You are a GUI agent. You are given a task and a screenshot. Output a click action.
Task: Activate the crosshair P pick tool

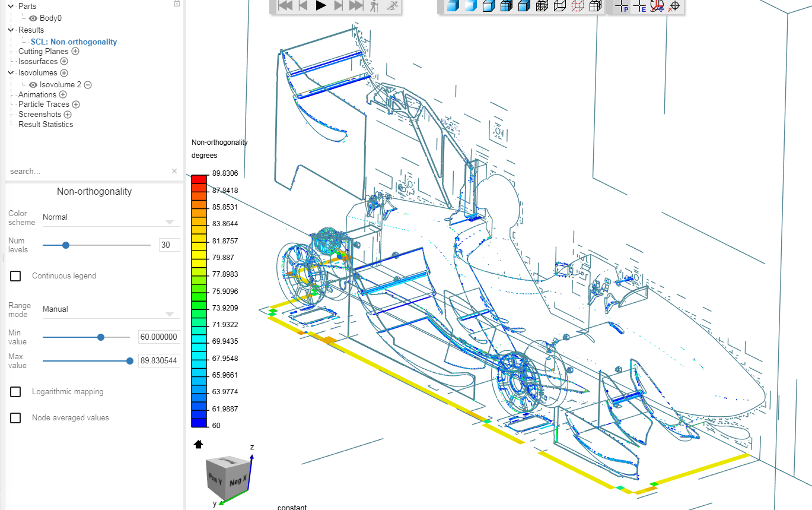click(x=622, y=6)
